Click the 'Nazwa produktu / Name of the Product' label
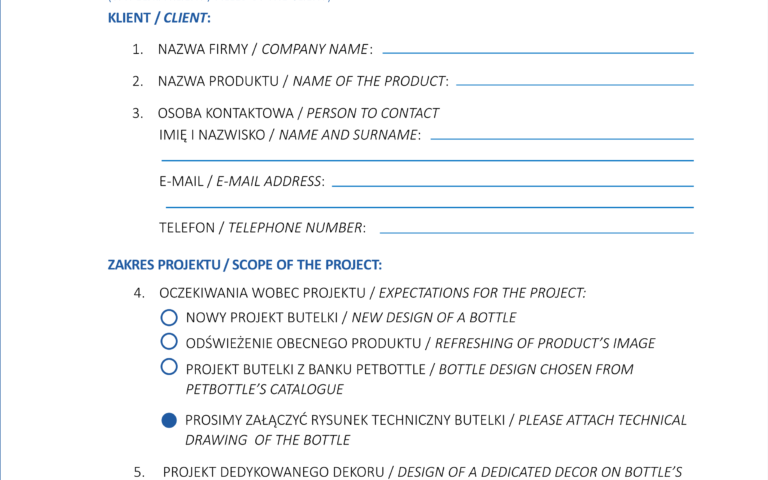 302,81
